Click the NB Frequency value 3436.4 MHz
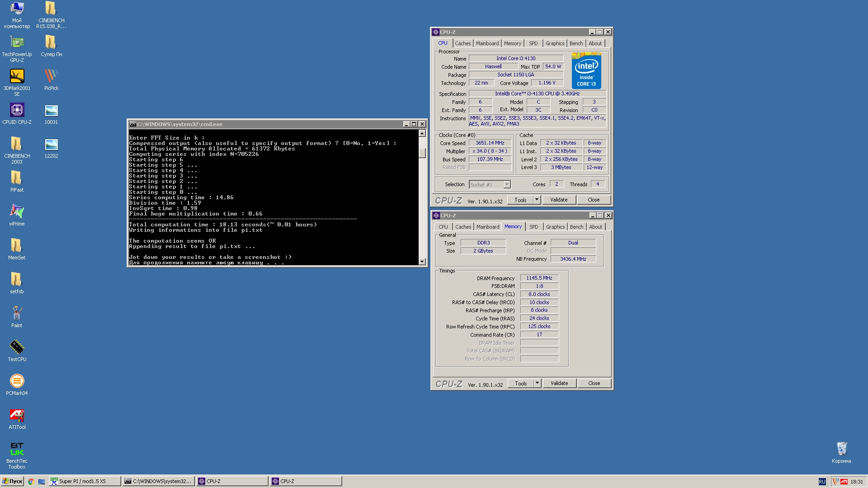This screenshot has width=868, height=488. coord(573,259)
